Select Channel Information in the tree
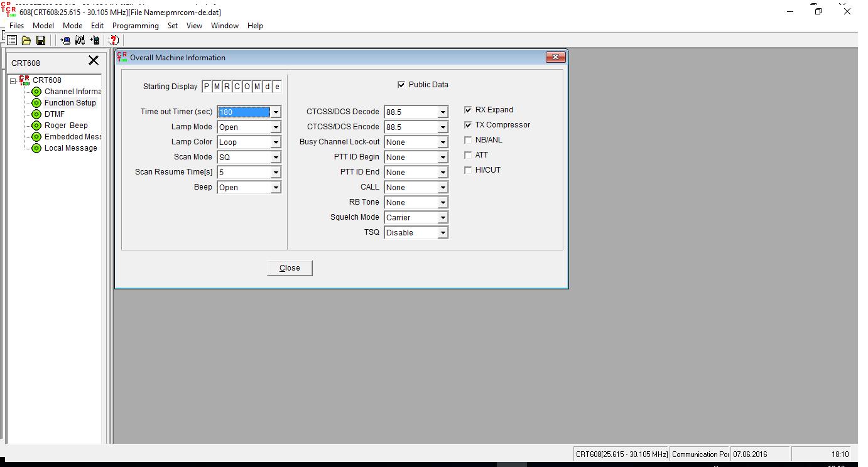This screenshot has height=467, width=868. click(72, 92)
